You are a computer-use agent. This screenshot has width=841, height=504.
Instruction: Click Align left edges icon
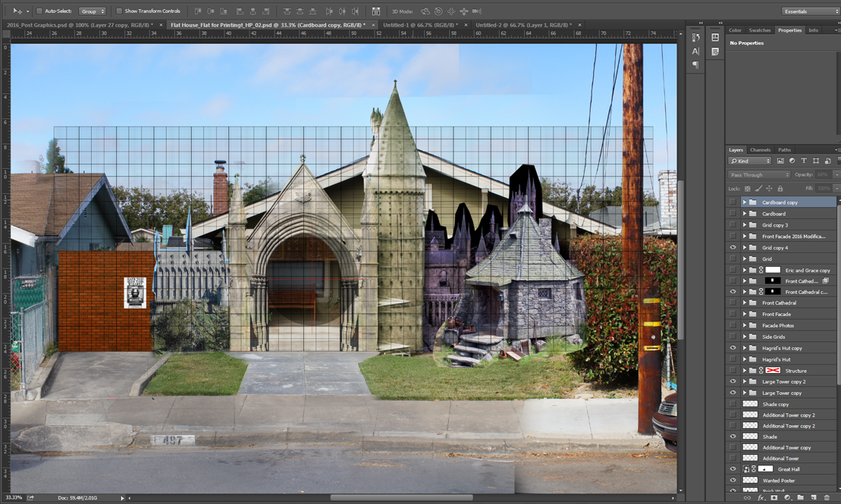(x=240, y=11)
